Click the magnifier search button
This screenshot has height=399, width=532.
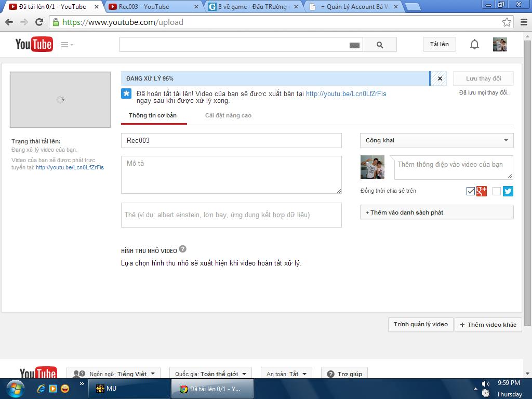tap(380, 45)
